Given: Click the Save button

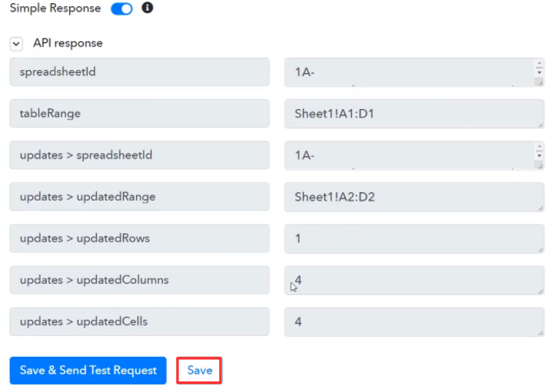Looking at the screenshot, I should pyautogui.click(x=200, y=370).
